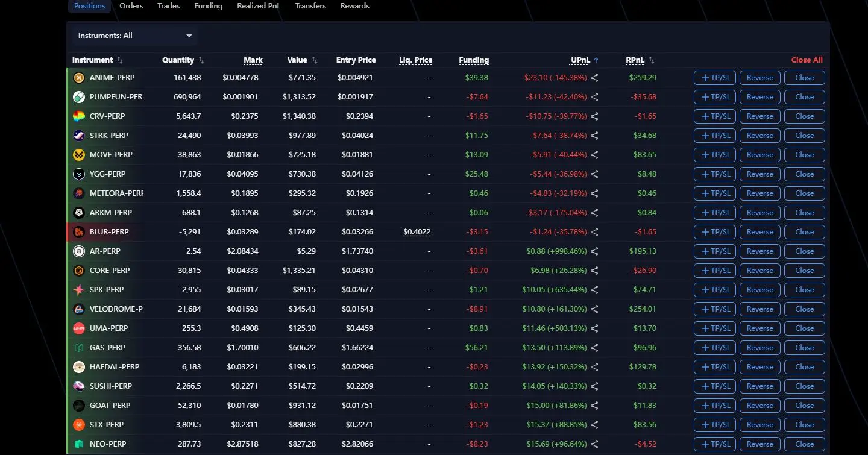Click the NEO-PERP coin icon

[79, 444]
